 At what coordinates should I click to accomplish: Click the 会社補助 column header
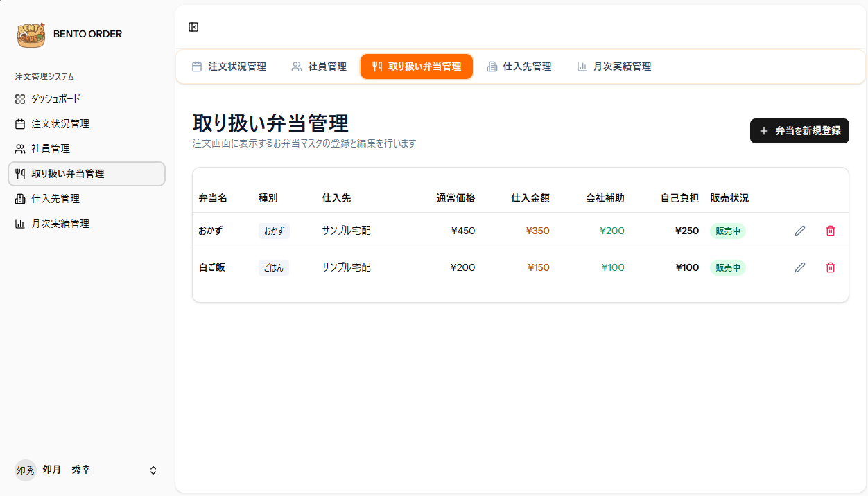pyautogui.click(x=605, y=198)
